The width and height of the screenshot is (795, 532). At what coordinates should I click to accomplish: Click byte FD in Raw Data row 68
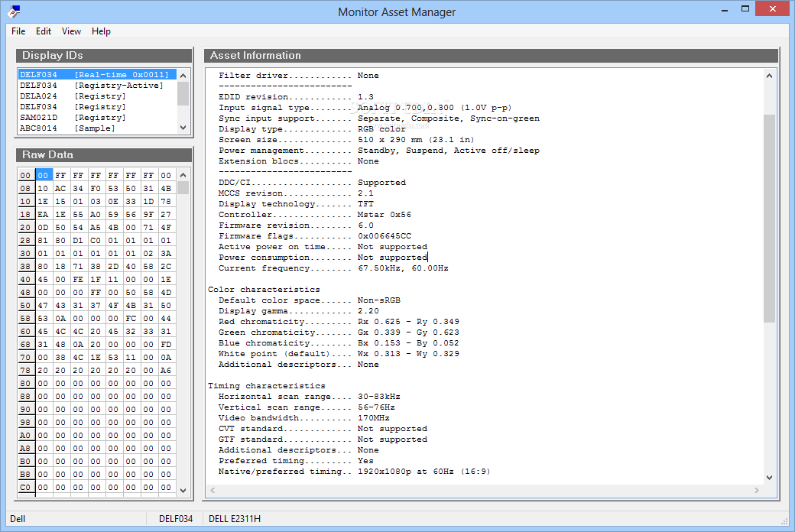[166, 345]
